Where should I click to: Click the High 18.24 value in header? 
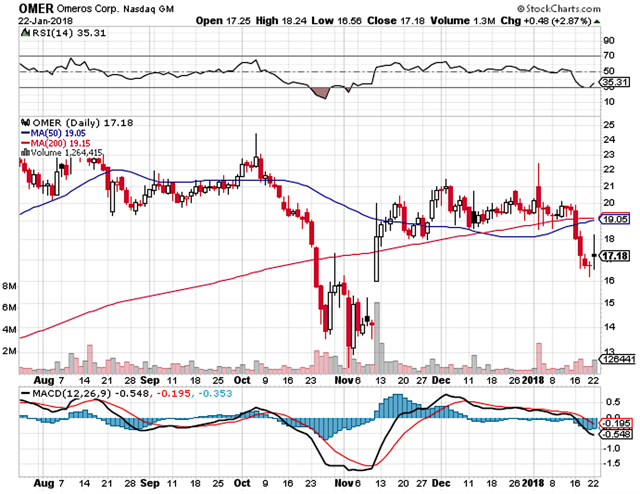[281, 21]
